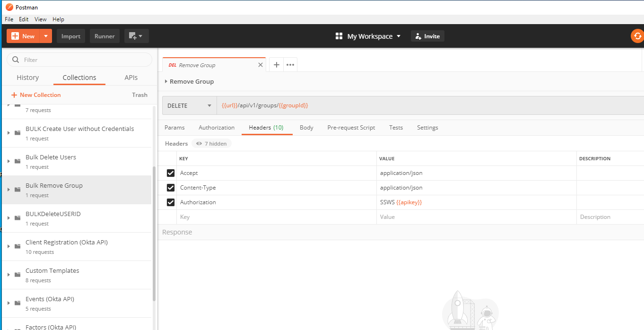Image resolution: width=644 pixels, height=330 pixels.
Task: Uncheck the Accept header checkbox
Action: point(171,173)
